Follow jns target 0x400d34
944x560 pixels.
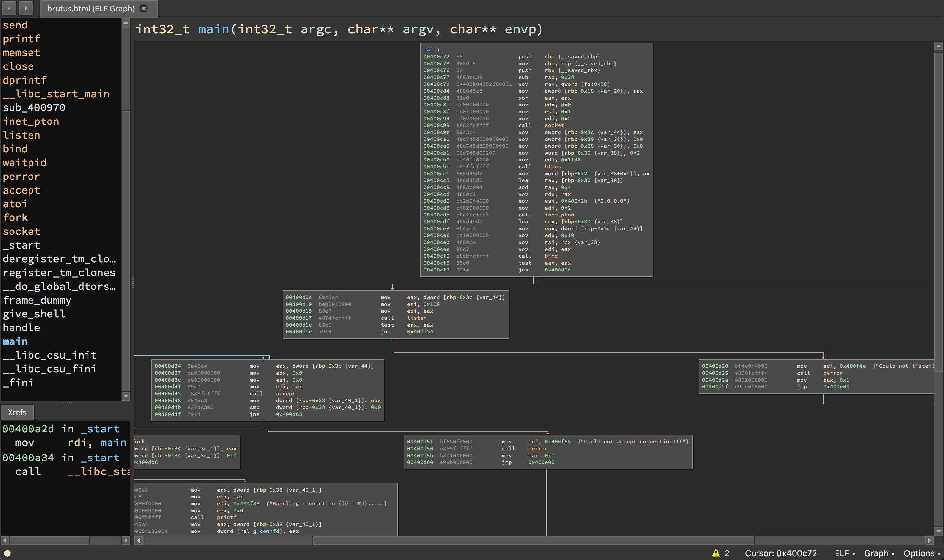[x=420, y=332]
